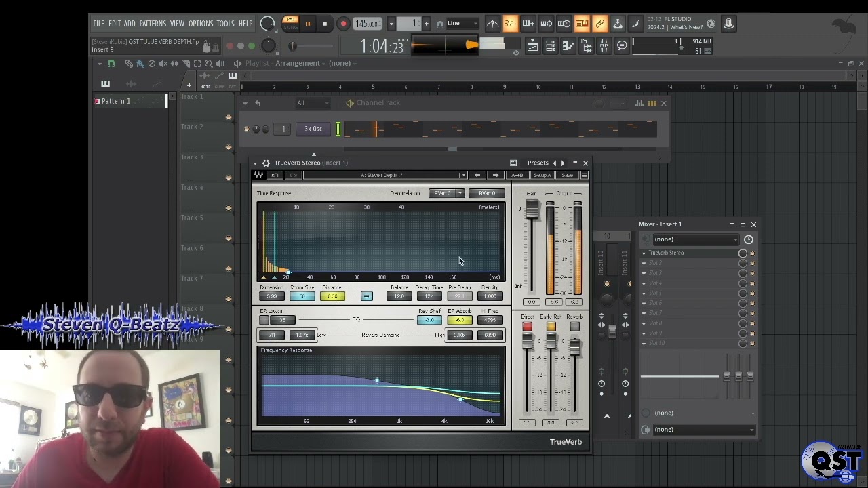Image resolution: width=868 pixels, height=488 pixels.
Task: Toggle the ER Lowcut enable button
Action: [x=264, y=320]
